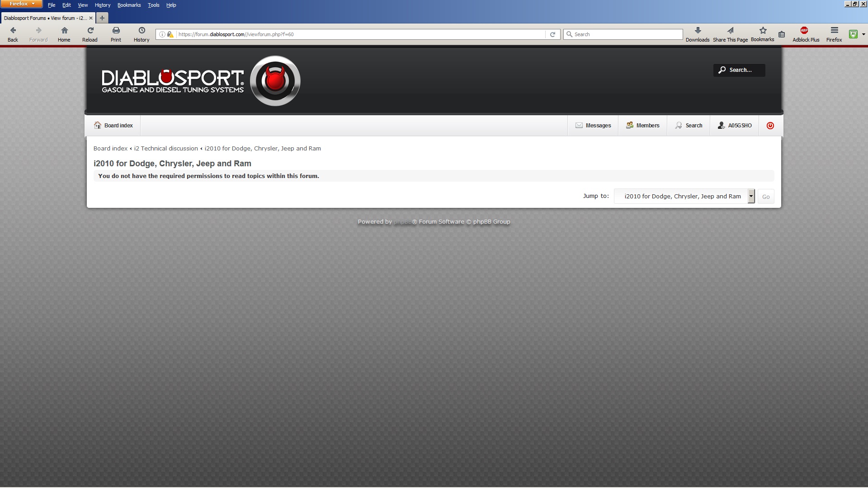
Task: Go back with the Back arrow button
Action: [13, 34]
